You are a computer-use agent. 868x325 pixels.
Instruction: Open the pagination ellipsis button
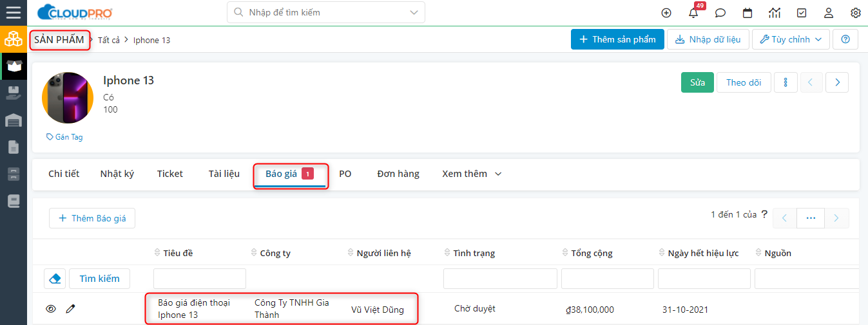coord(811,218)
